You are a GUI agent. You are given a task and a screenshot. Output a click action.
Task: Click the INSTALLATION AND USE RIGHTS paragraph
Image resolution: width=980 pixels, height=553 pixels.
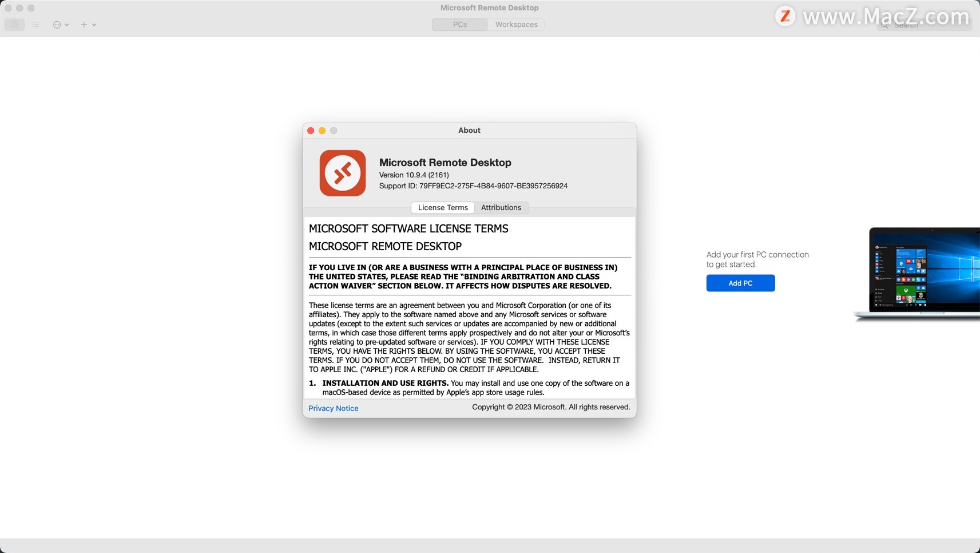(469, 388)
